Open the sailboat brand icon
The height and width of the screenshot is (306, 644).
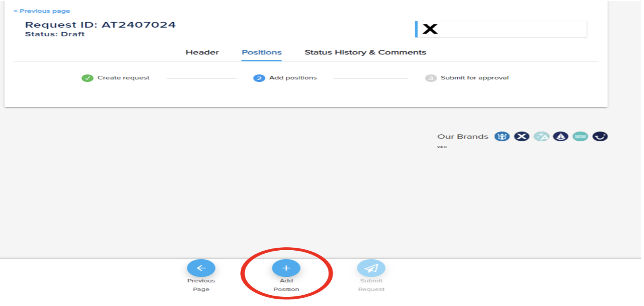(x=561, y=136)
